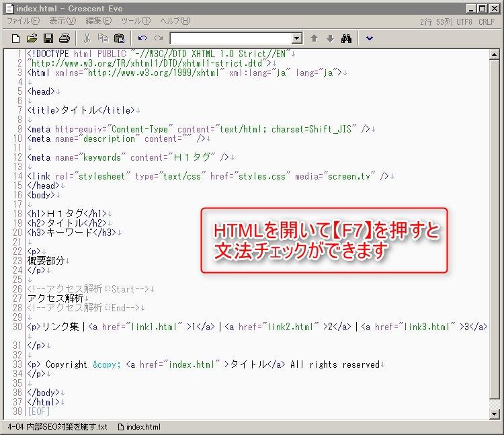This screenshot has height=435, width=504.
Task: Find previous match with up arrow
Action: (314, 38)
